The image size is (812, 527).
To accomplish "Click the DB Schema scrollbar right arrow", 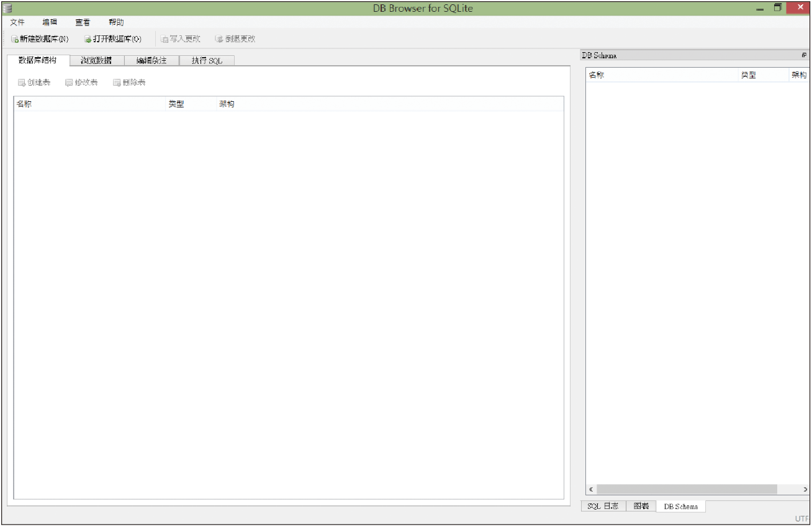I will coord(805,489).
